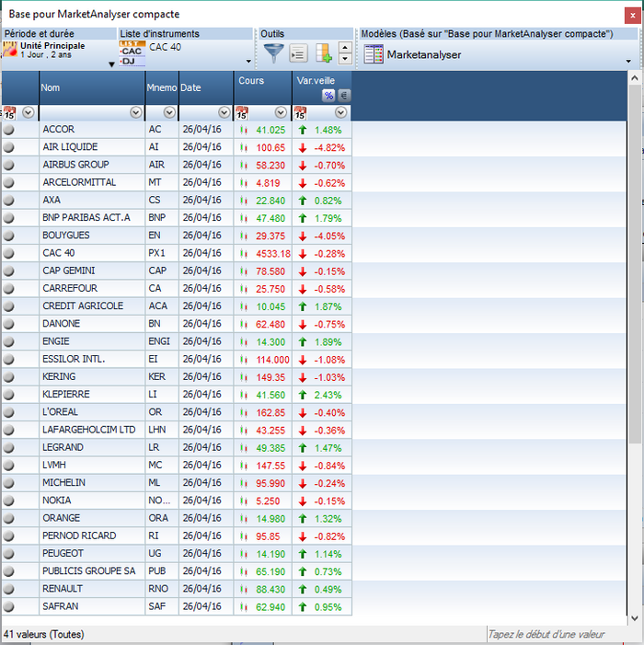Click calendar icon in Var.veille filter row
The height and width of the screenshot is (645, 644).
coord(300,112)
